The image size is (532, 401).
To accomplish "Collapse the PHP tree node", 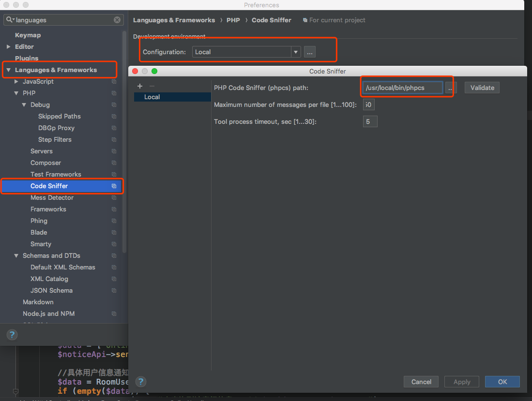I will 16,93.
